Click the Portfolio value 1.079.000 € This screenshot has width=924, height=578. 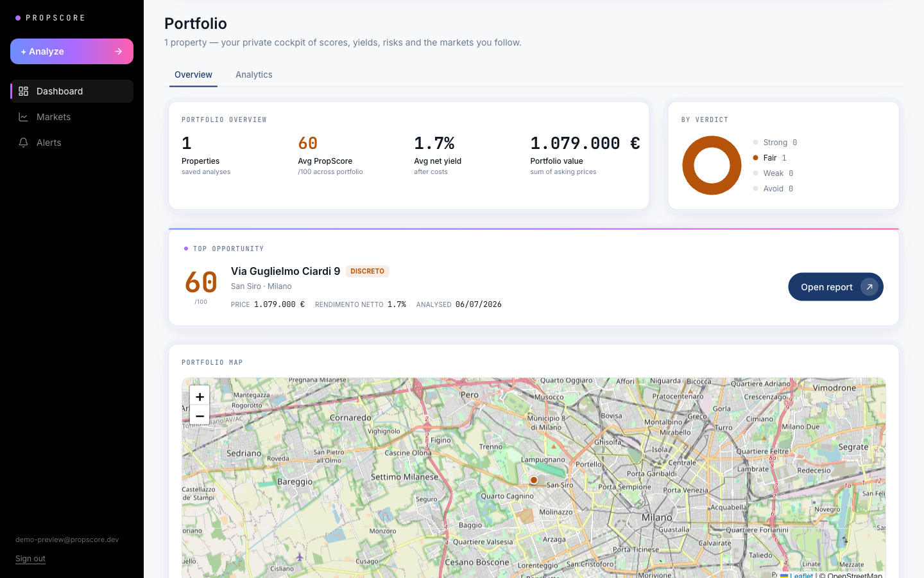[585, 143]
